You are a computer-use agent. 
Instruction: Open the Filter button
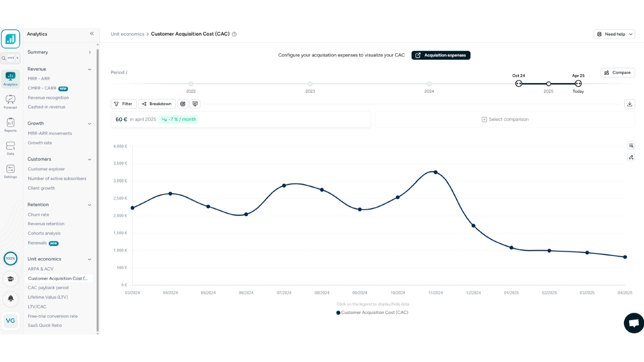(x=124, y=104)
